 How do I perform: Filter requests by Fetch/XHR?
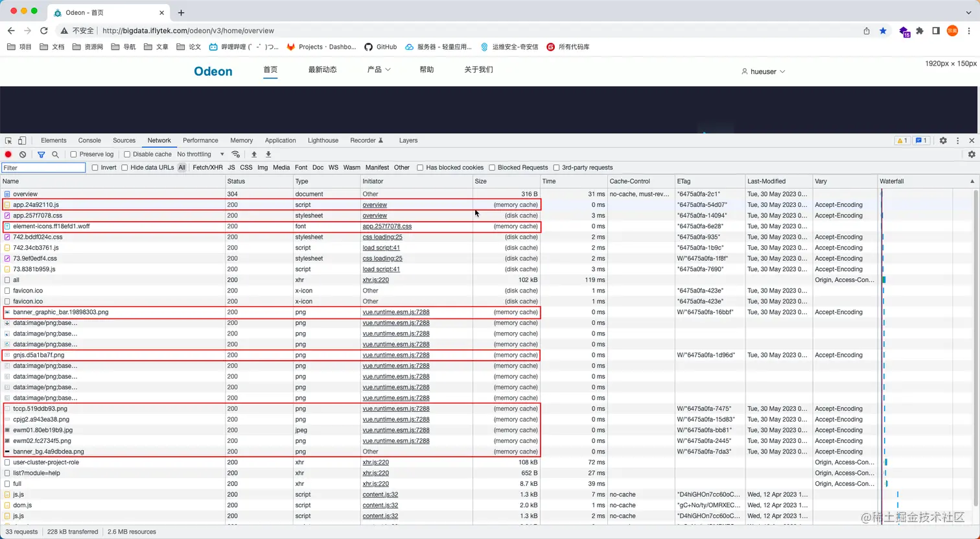click(x=207, y=167)
